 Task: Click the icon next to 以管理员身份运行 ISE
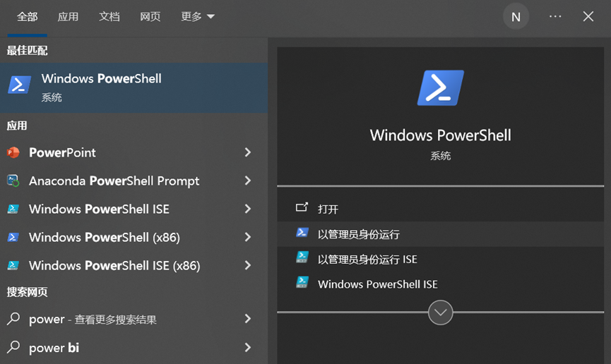[x=302, y=257]
